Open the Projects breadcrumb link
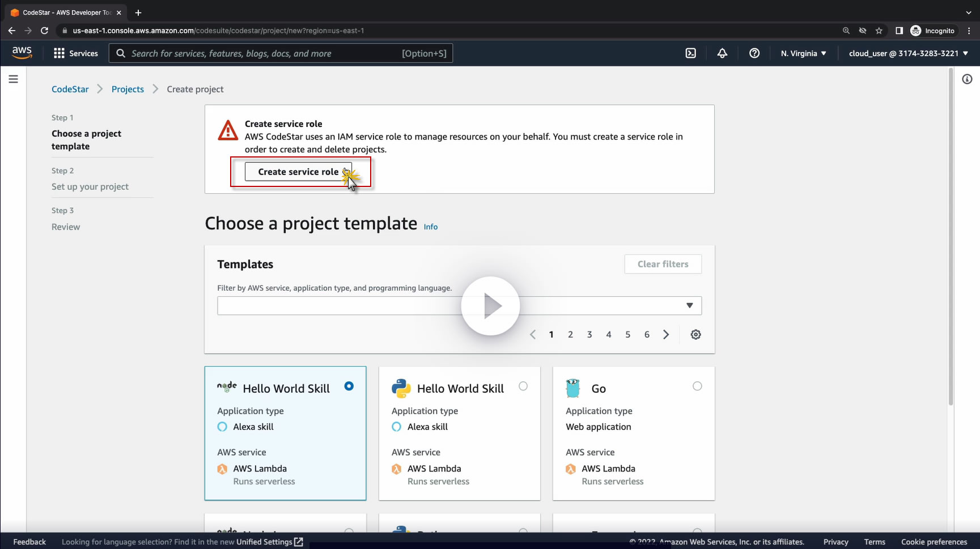The height and width of the screenshot is (549, 980). click(128, 89)
